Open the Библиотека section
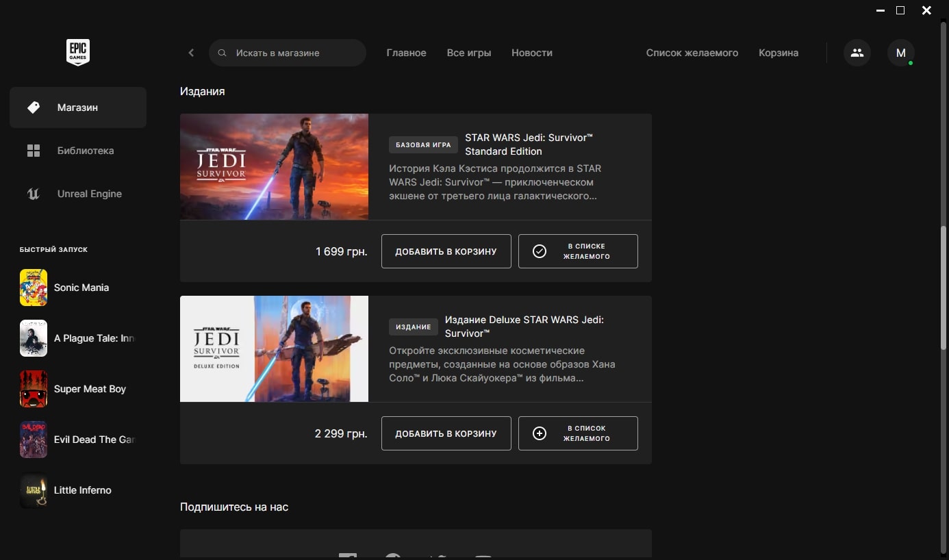The height and width of the screenshot is (560, 949). pyautogui.click(x=78, y=151)
